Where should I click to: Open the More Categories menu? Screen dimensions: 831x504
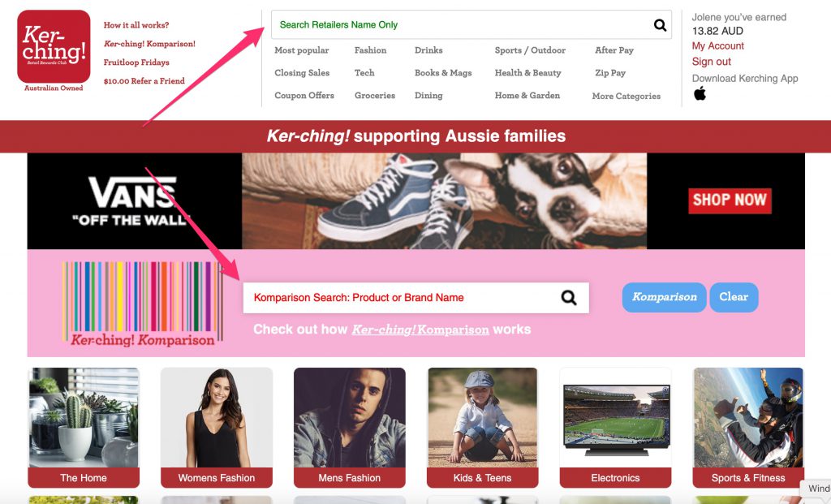point(626,96)
